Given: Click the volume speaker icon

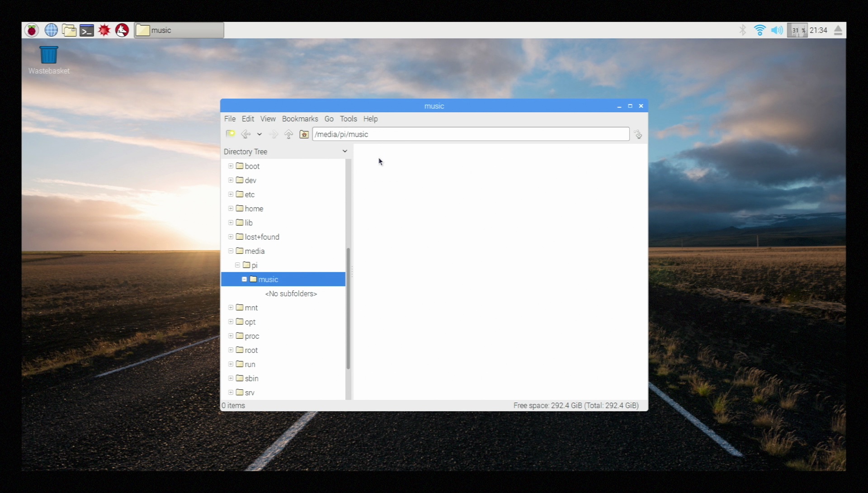Looking at the screenshot, I should tap(777, 30).
